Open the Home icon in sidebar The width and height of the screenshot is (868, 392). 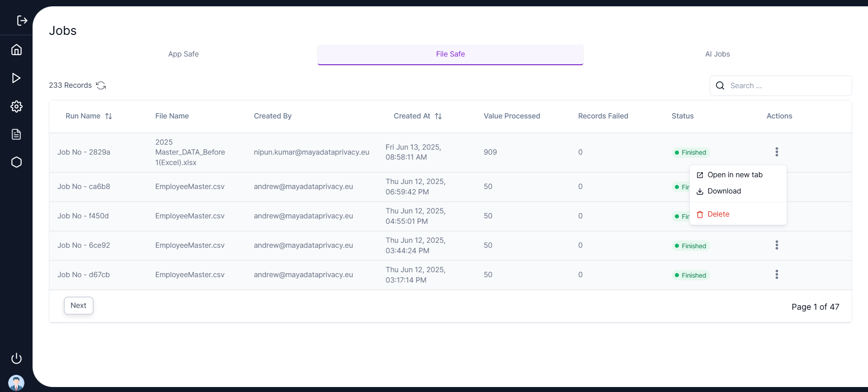pos(16,50)
